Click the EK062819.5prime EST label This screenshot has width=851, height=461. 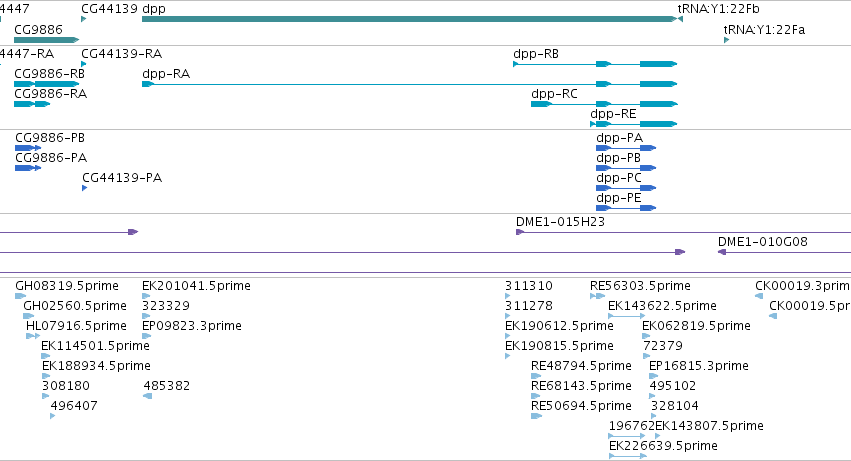coord(696,326)
